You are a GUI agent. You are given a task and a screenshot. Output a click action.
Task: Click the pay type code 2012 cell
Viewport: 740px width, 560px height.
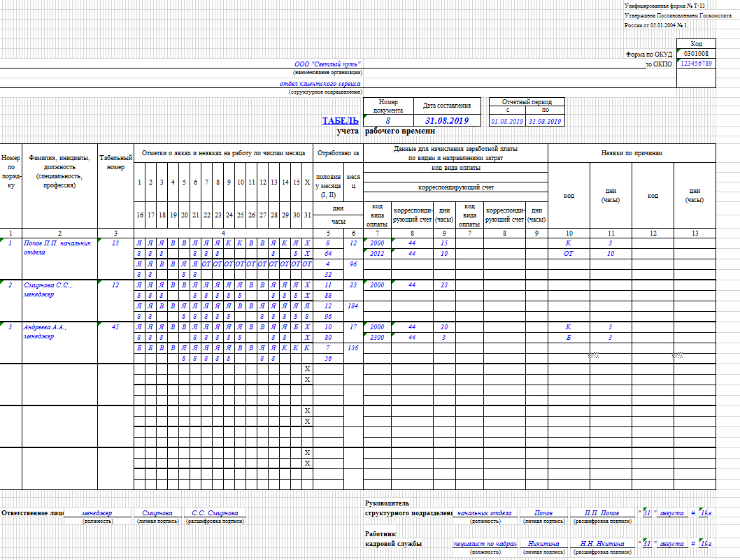[377, 253]
